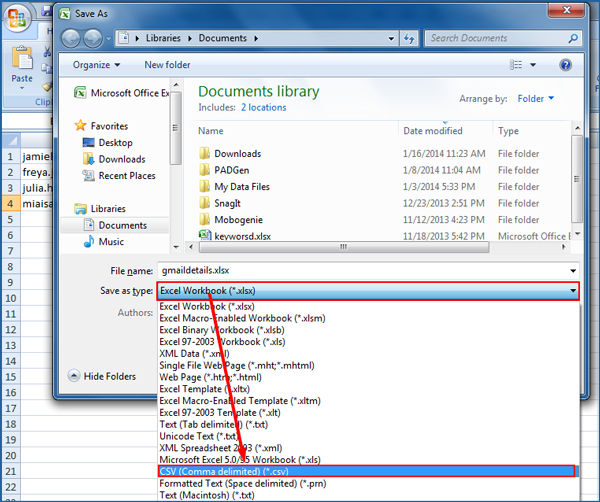
Task: Click the Save as type dropdown arrow
Action: (x=573, y=291)
